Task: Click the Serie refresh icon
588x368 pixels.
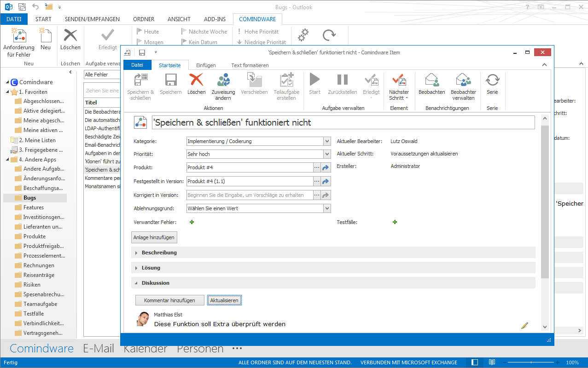Action: pyautogui.click(x=492, y=80)
